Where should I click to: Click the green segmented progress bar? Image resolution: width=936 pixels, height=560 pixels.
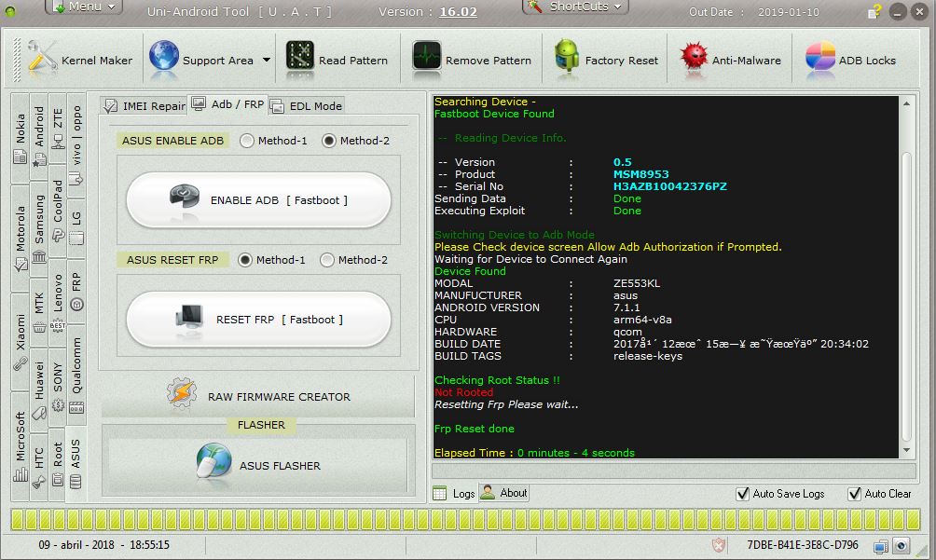465,519
